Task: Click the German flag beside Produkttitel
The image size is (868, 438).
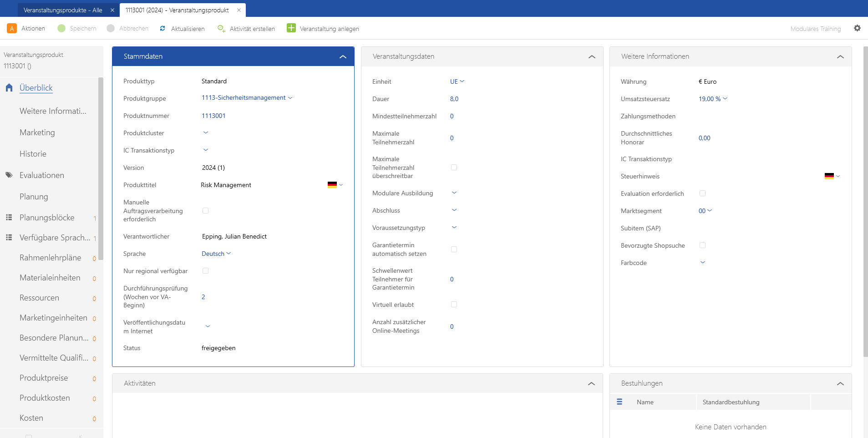Action: point(332,185)
